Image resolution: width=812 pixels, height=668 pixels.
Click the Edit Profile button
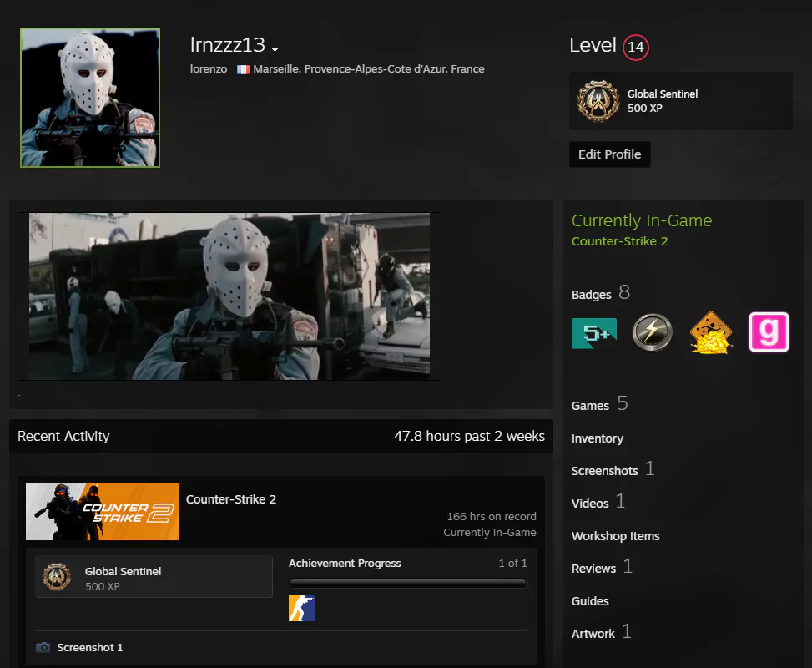[609, 154]
